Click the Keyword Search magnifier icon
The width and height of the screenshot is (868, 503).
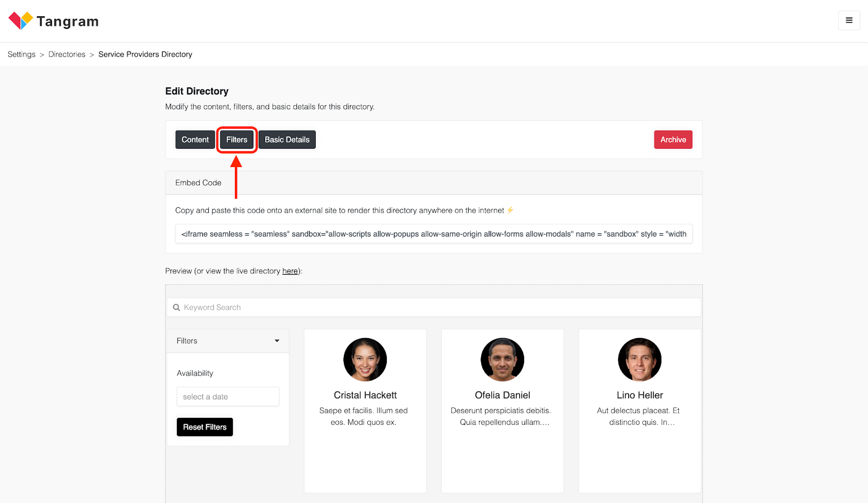coord(176,308)
